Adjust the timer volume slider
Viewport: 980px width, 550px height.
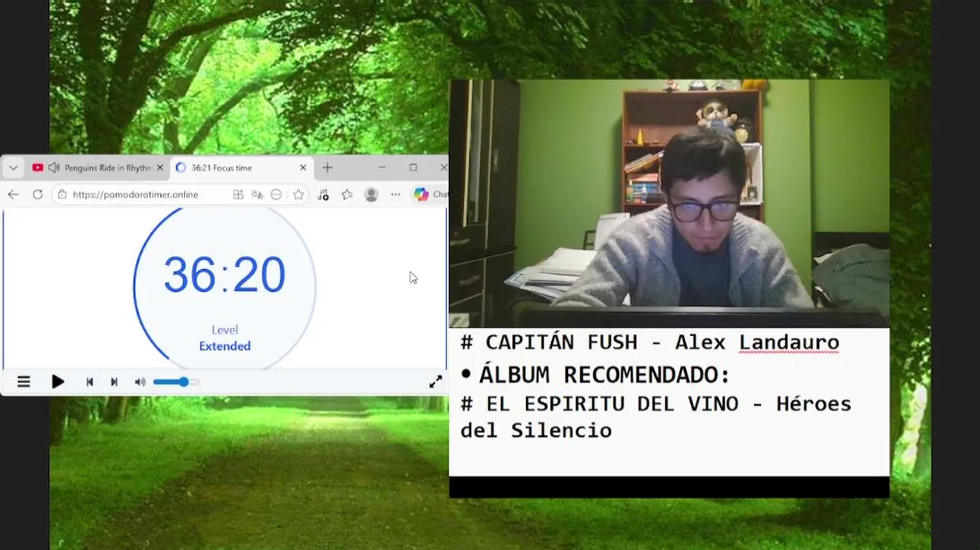(176, 382)
